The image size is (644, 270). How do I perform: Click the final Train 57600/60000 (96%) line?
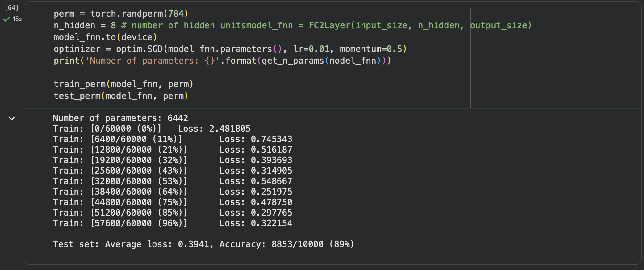click(x=120, y=223)
